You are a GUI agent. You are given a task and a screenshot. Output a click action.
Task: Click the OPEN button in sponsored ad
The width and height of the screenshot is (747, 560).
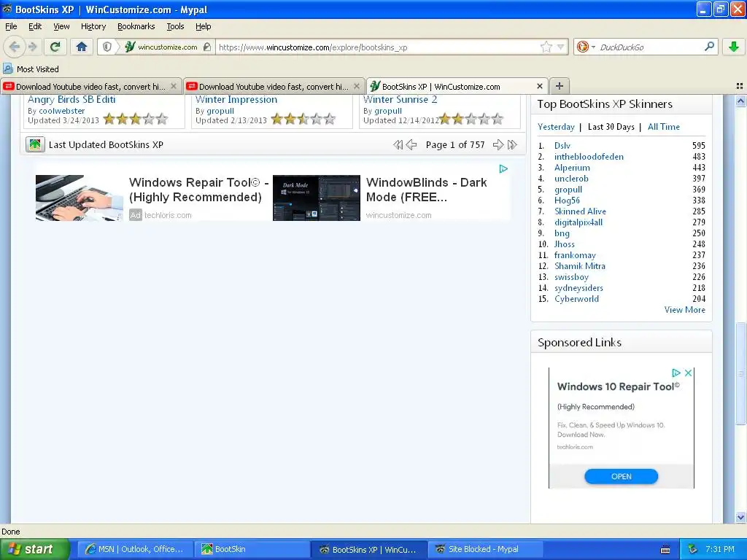click(x=622, y=476)
